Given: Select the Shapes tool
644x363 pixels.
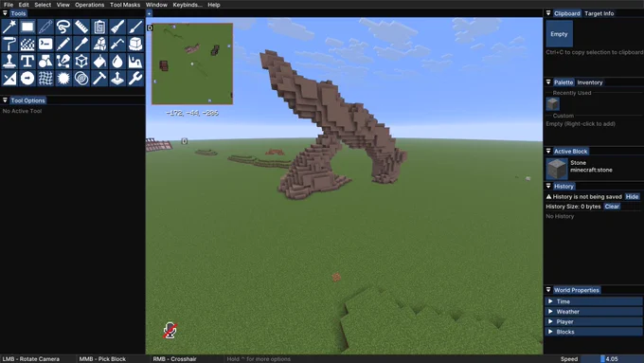Looking at the screenshot, I should click(45, 62).
